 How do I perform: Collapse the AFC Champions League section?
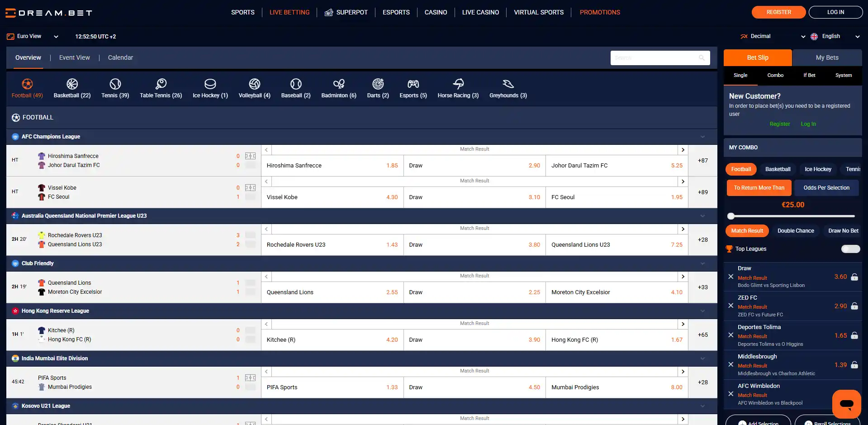coord(702,137)
